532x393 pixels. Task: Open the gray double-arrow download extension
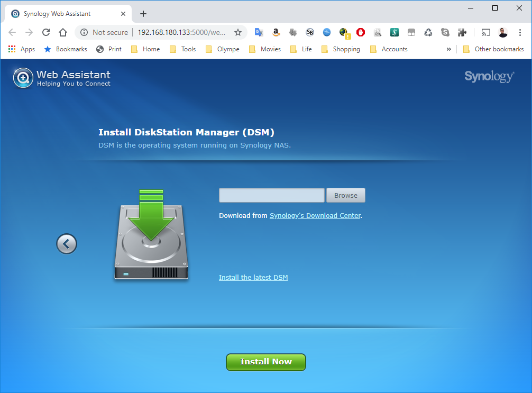coord(293,32)
